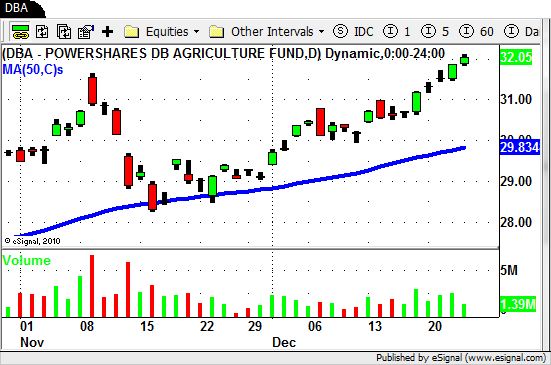Click the 06 date label on time axis
Image resolution: width=551 pixels, height=365 pixels.
(x=315, y=326)
